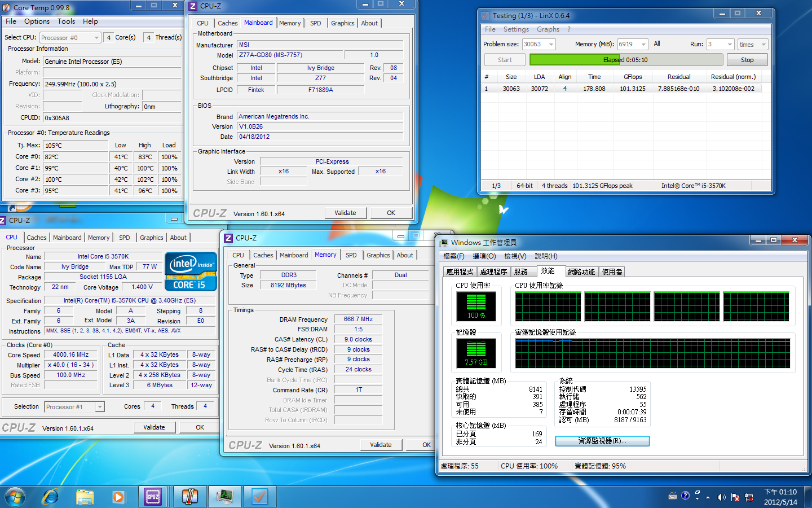Open Core Temp thermometer taskbar icon
This screenshot has height=508, width=812.
point(189,497)
